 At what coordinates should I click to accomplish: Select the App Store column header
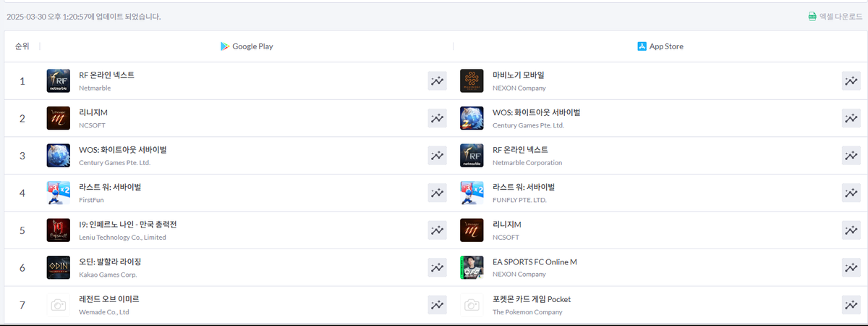coord(660,46)
